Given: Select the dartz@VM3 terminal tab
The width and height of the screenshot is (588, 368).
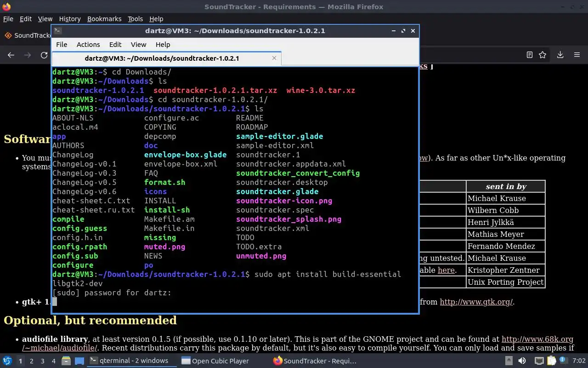Looking at the screenshot, I should pos(166,58).
